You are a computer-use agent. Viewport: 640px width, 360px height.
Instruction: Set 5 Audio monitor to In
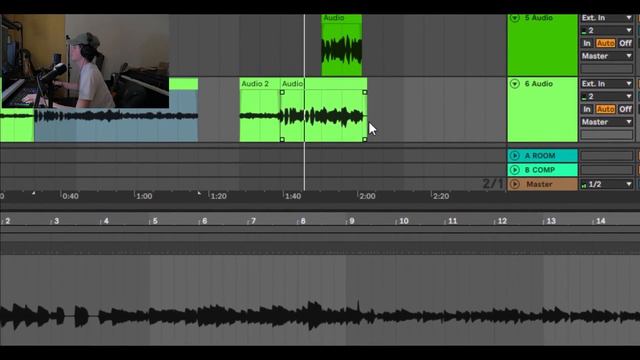pos(587,43)
